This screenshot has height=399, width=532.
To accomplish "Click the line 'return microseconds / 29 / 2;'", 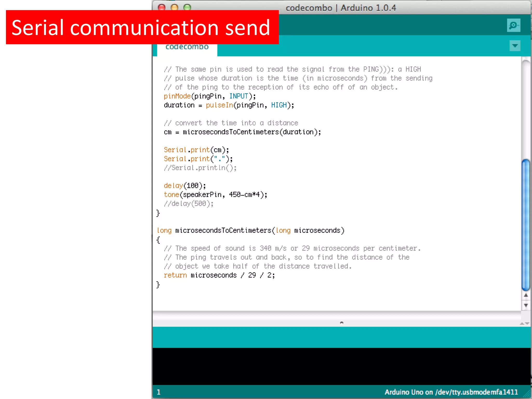I will 219,275.
